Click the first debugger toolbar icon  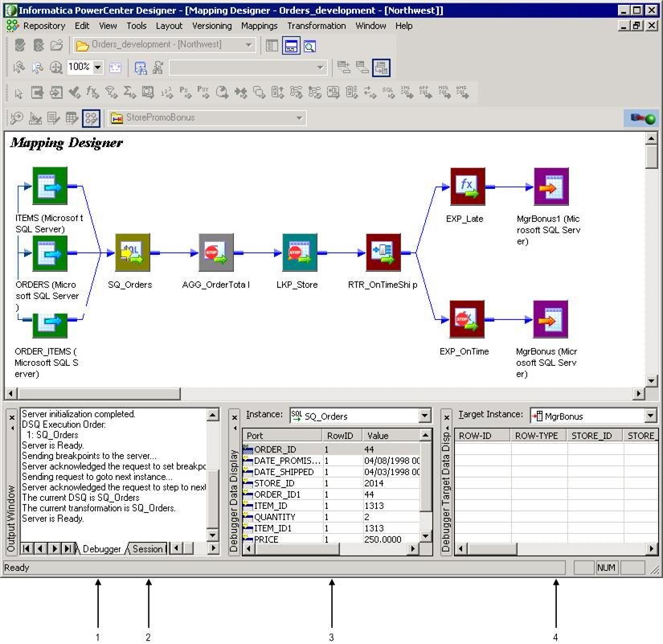tap(17, 117)
